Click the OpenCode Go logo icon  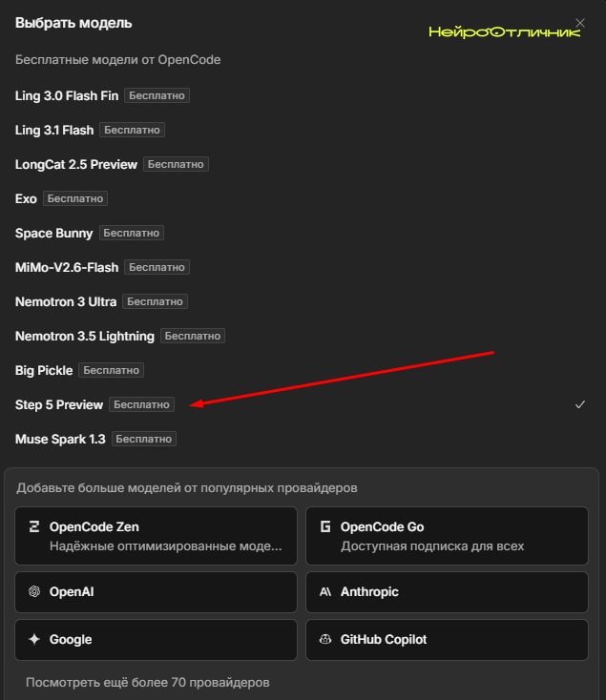click(x=325, y=526)
